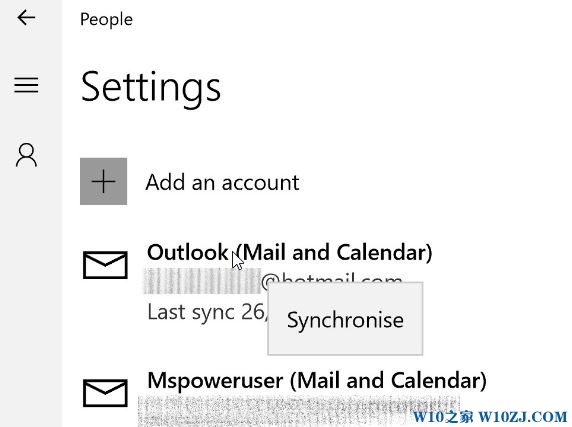The width and height of the screenshot is (572, 427).
Task: Open the contacts person icon
Action: 26,155
